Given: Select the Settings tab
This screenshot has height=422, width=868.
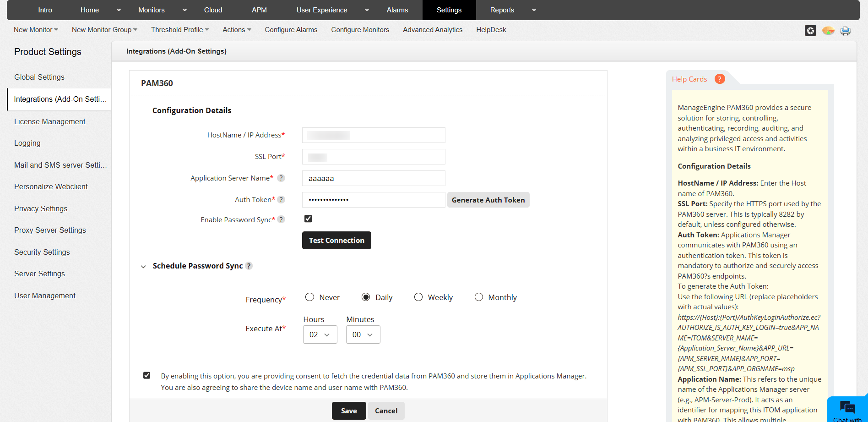Looking at the screenshot, I should (x=449, y=10).
